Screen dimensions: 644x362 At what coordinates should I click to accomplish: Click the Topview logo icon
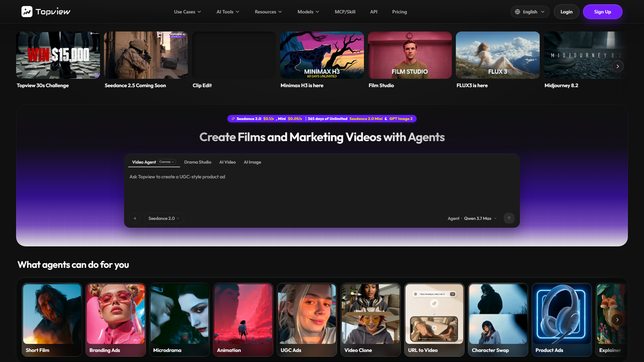point(27,12)
